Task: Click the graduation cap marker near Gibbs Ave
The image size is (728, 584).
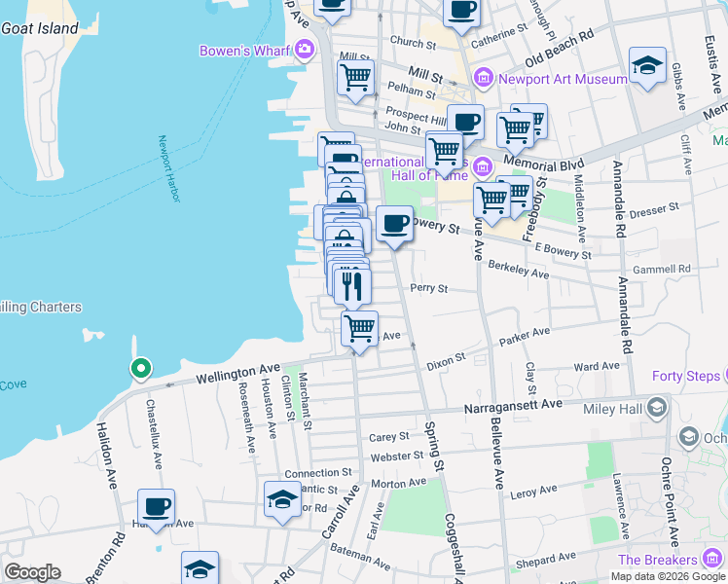Action: [x=647, y=69]
